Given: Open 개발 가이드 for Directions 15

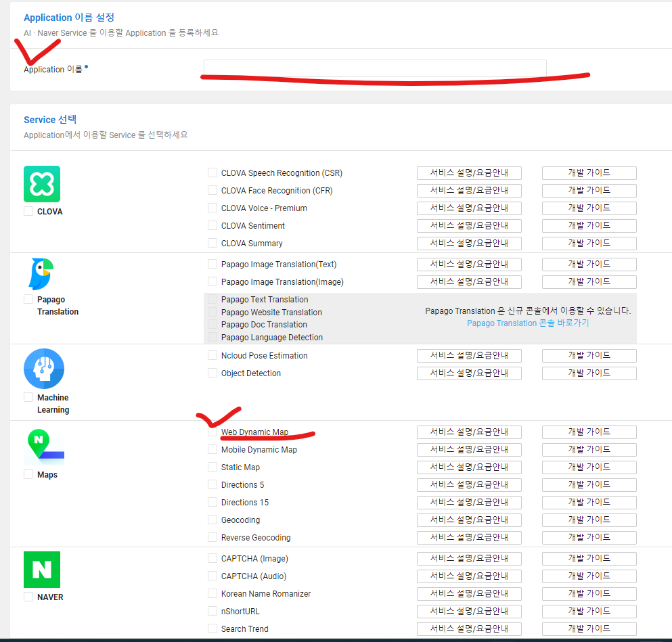Looking at the screenshot, I should [589, 503].
